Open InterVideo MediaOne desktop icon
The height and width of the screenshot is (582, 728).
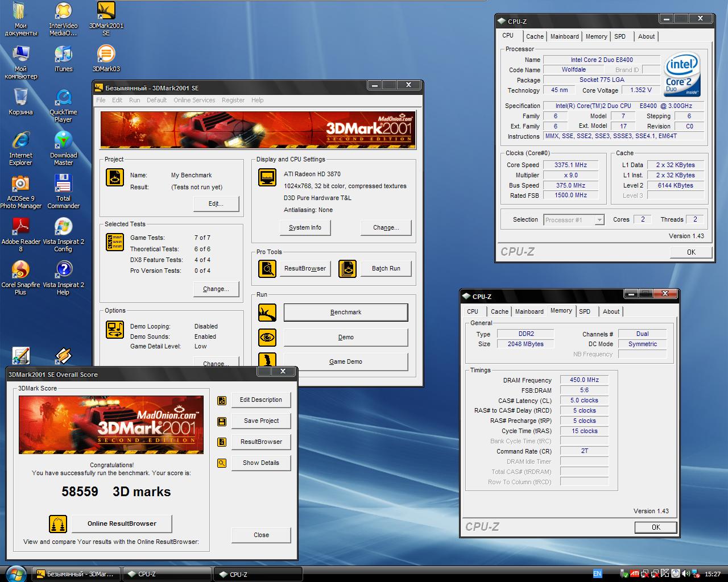[63, 19]
